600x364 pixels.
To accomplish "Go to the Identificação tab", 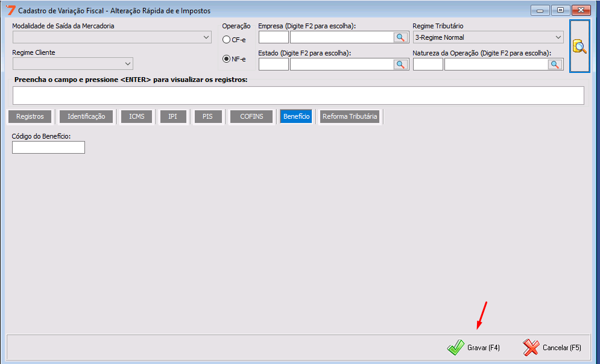I will point(86,116).
